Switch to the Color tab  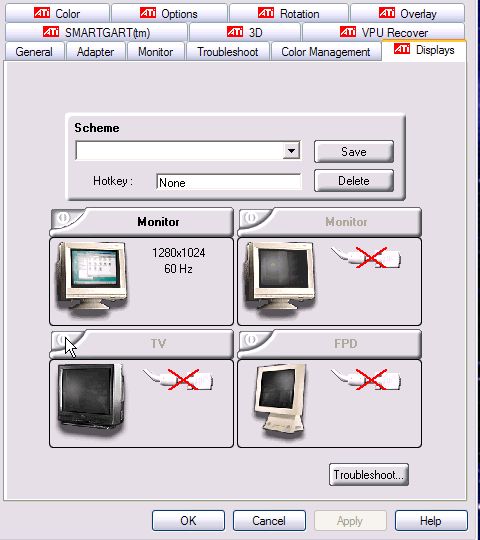pyautogui.click(x=57, y=13)
